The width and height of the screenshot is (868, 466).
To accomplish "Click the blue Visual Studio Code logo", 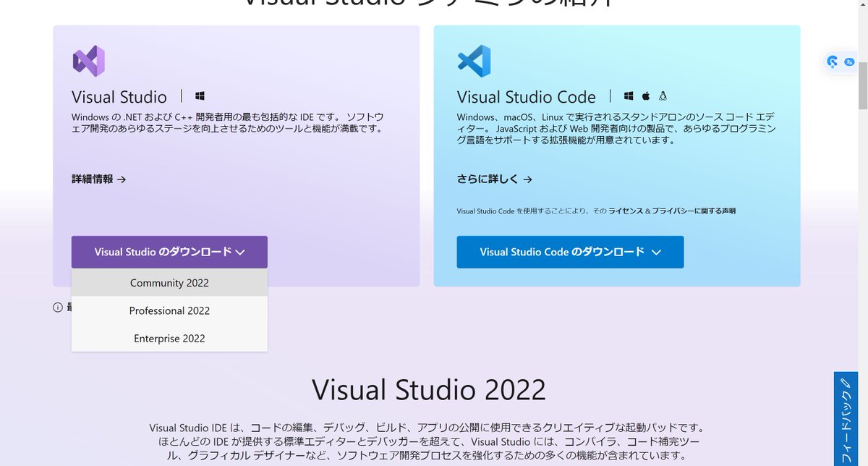I will coord(475,61).
